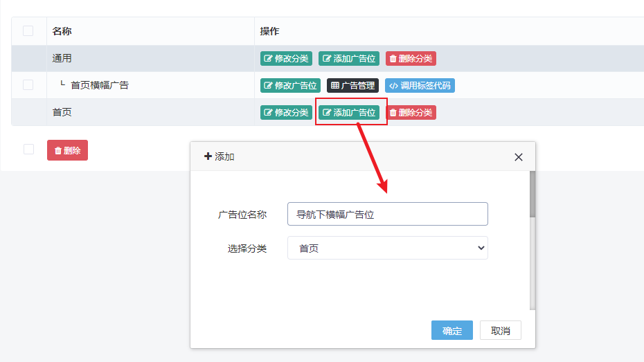Select the 首页横幅广告 row name

point(100,85)
